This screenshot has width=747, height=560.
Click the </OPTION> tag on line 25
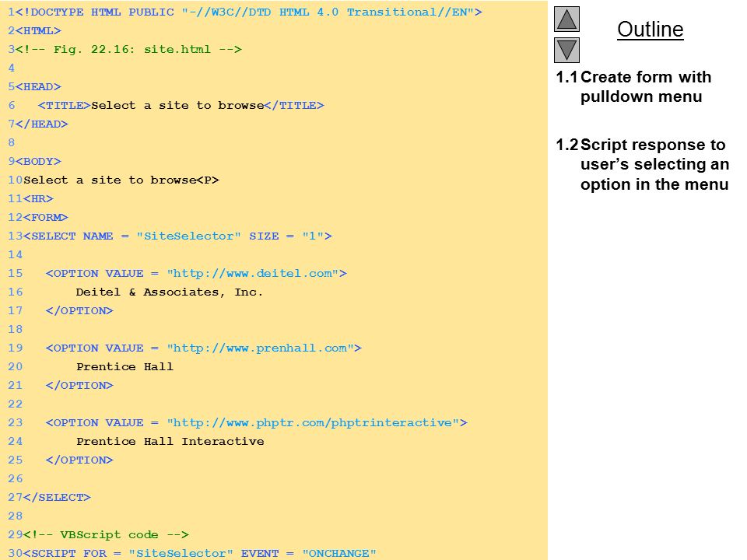(x=79, y=460)
